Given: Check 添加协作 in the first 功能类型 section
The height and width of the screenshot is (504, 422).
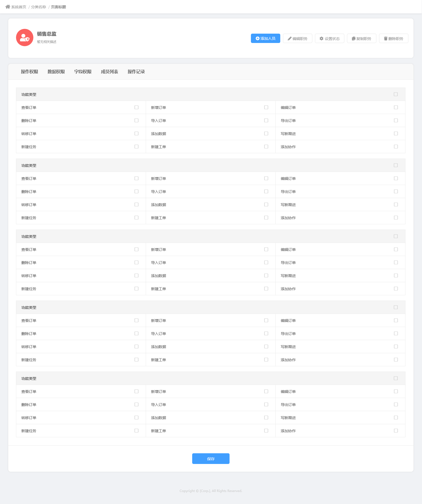Looking at the screenshot, I should coord(396,147).
